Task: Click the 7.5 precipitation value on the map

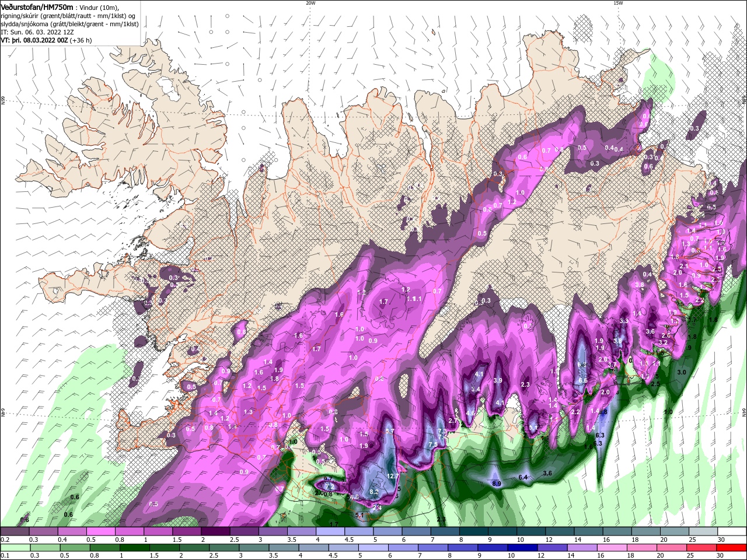Action: click(433, 444)
